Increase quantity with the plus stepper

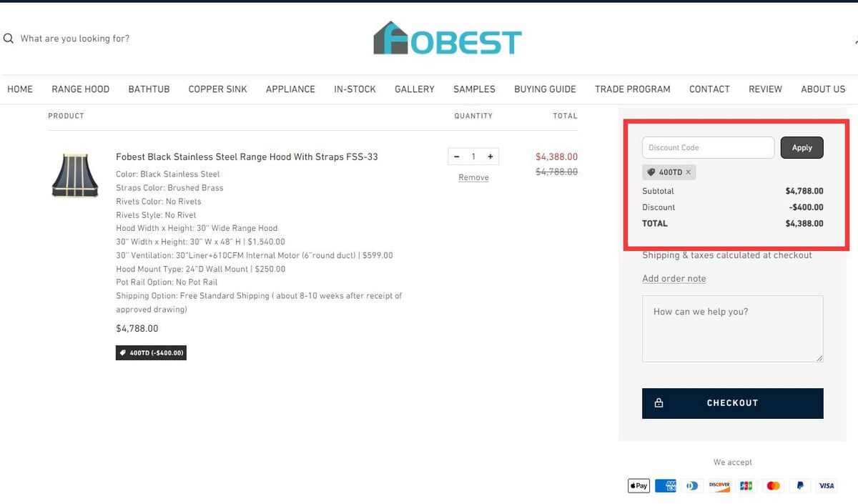click(490, 156)
